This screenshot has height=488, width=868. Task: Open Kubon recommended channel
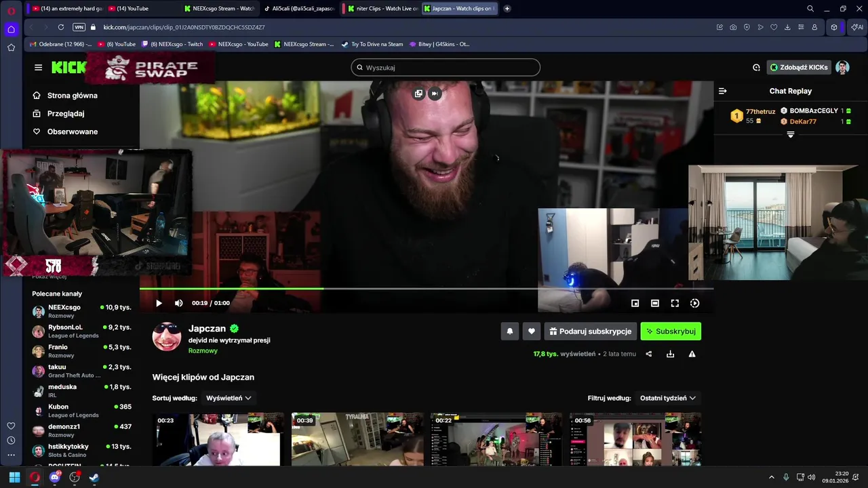coord(81,411)
